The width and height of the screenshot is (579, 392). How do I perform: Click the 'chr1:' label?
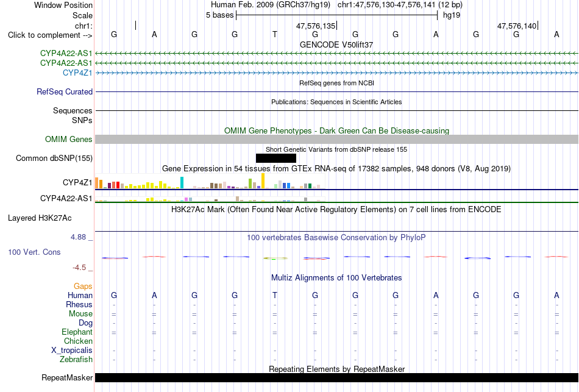(83, 26)
